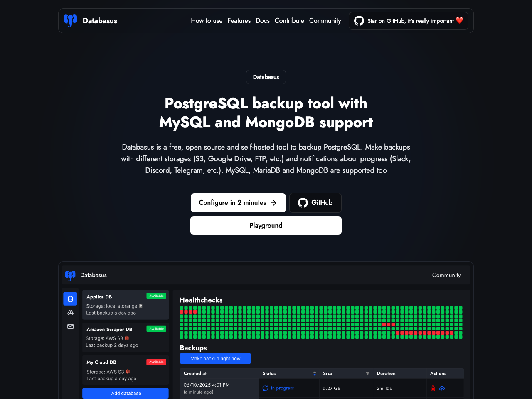The image size is (532, 399).
Task: Click the elephant logo in the app preview
Action: 70,275
